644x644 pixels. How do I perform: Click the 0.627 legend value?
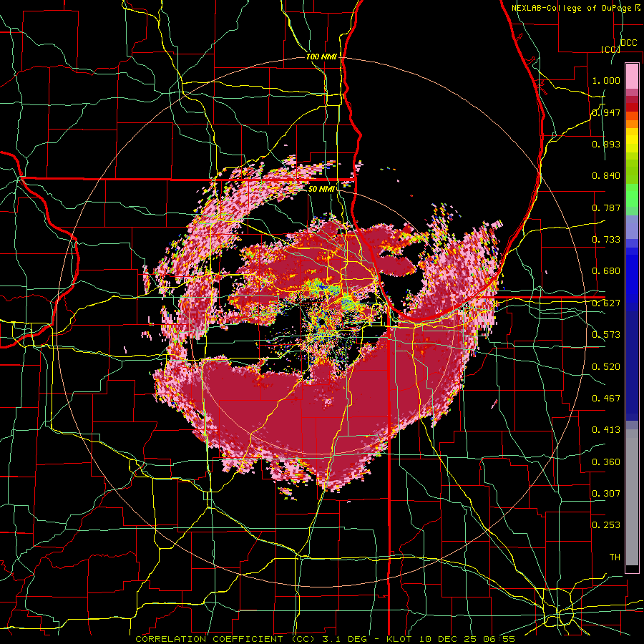point(606,303)
